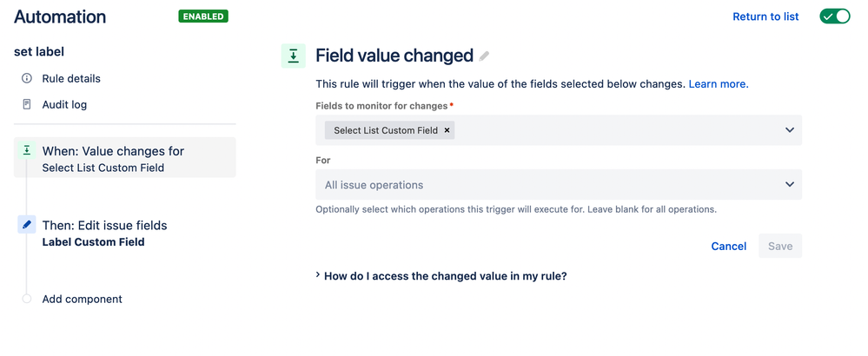Select the Then: Edit issue fields step

125,233
